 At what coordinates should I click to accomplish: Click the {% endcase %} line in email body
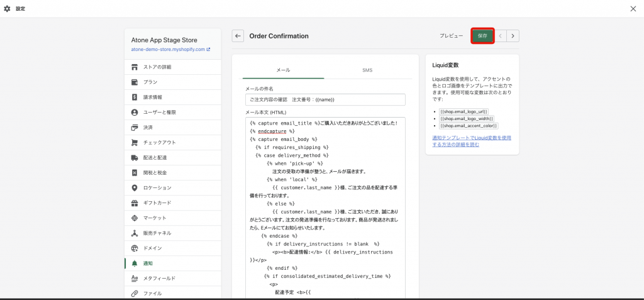click(279, 236)
